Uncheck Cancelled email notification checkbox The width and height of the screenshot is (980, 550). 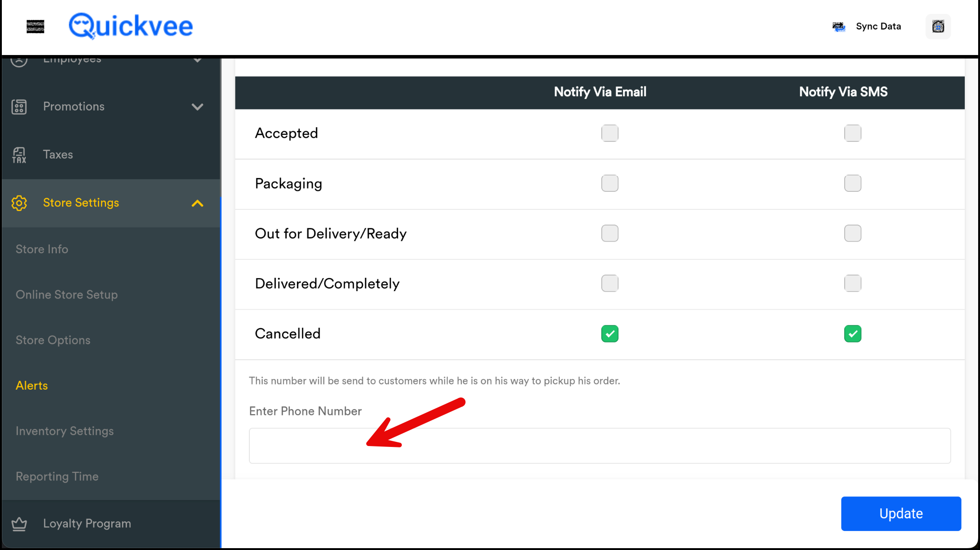pos(610,334)
